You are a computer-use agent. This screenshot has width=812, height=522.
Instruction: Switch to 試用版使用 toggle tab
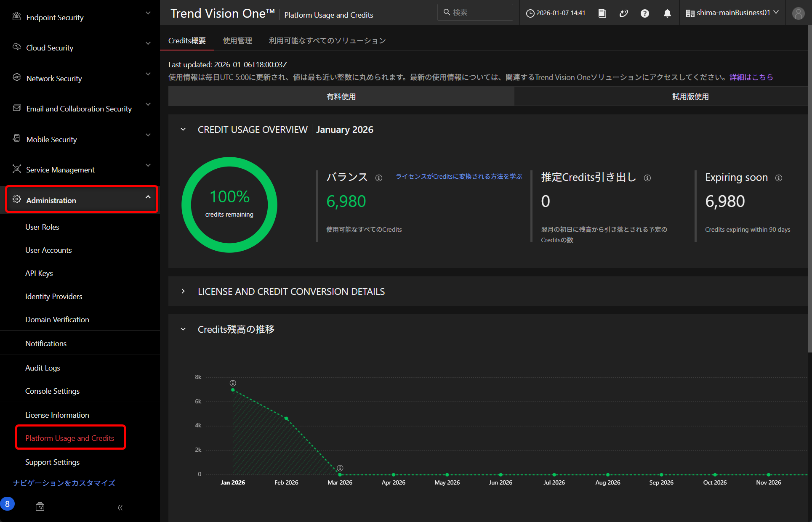(690, 97)
